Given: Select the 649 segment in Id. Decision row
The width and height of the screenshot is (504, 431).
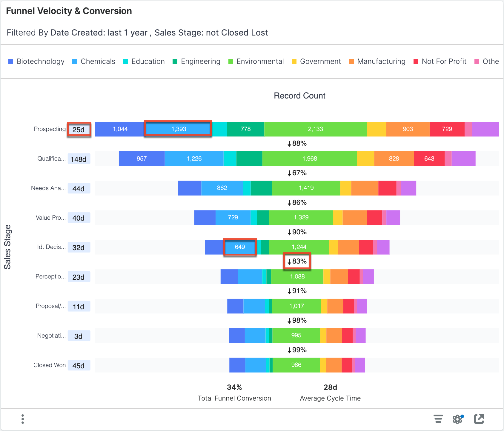Looking at the screenshot, I should click(x=239, y=247).
